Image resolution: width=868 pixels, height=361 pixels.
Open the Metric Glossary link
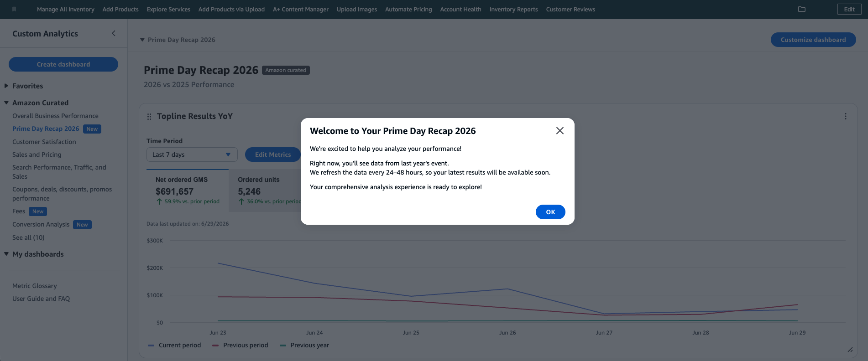[35, 286]
